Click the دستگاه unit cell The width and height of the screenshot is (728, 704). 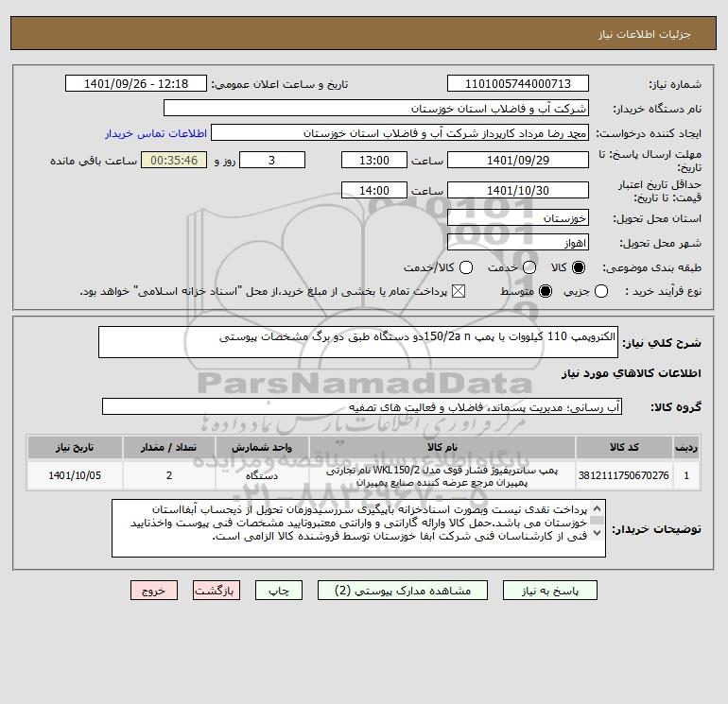click(x=262, y=475)
